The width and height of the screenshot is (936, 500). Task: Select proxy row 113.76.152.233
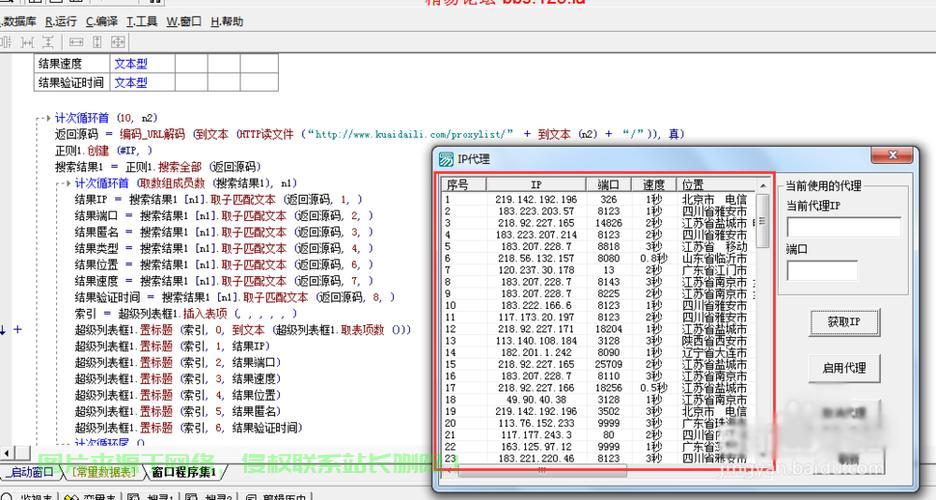point(599,424)
